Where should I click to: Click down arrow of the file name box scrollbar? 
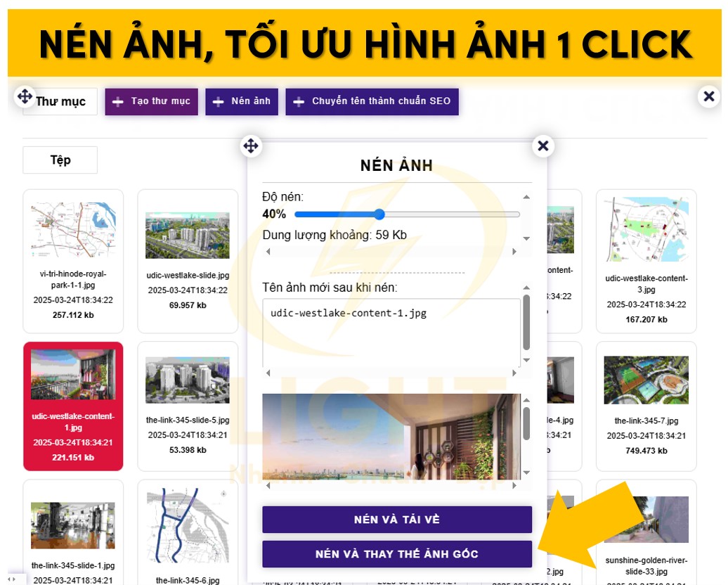[526, 359]
